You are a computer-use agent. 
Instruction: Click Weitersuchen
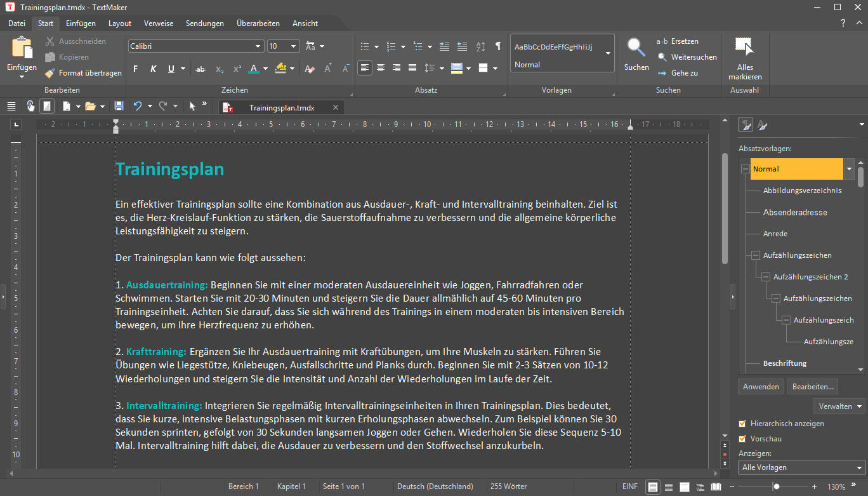point(687,57)
